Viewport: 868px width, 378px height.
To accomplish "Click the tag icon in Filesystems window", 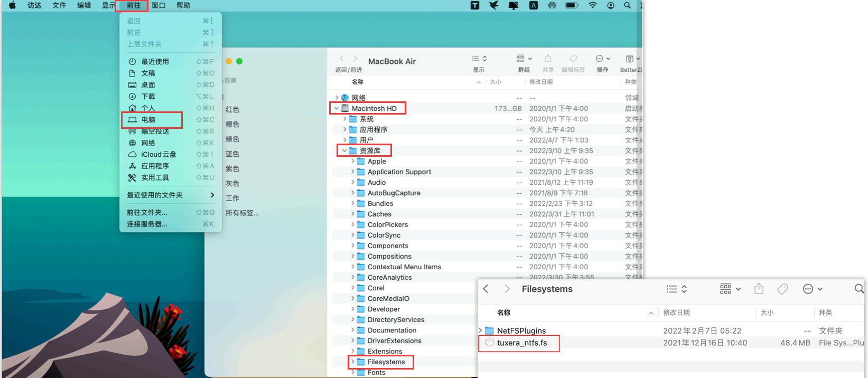I will tap(782, 289).
